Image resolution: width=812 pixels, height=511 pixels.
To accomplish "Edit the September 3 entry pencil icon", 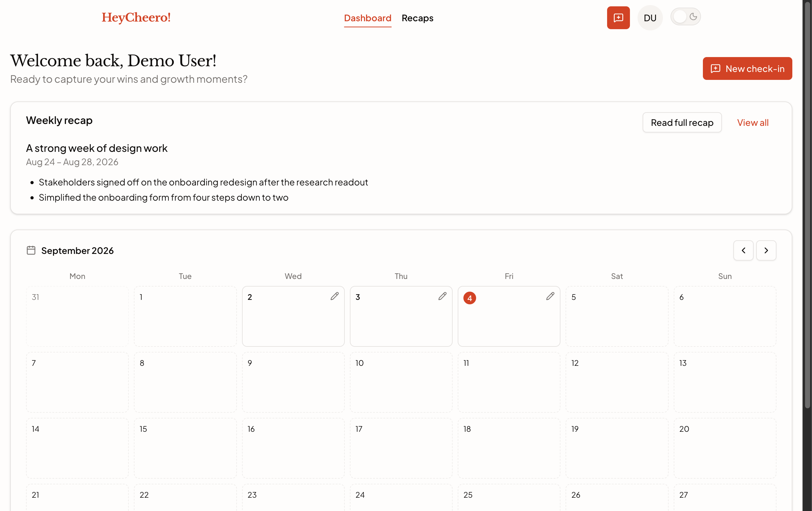I will [x=442, y=296].
